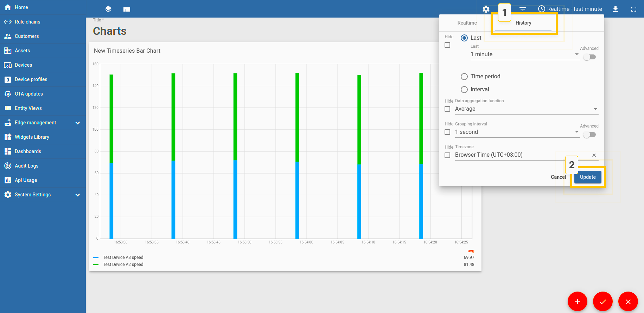Click the 81.48 average value
The width and height of the screenshot is (644, 313).
click(x=469, y=265)
